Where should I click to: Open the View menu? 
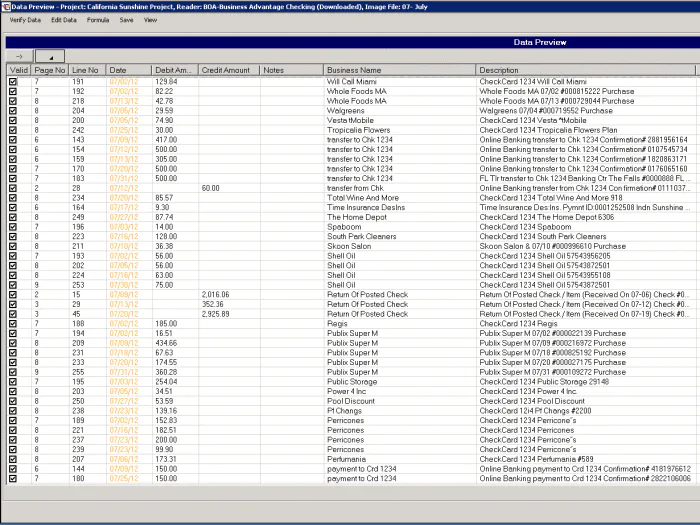(x=150, y=20)
